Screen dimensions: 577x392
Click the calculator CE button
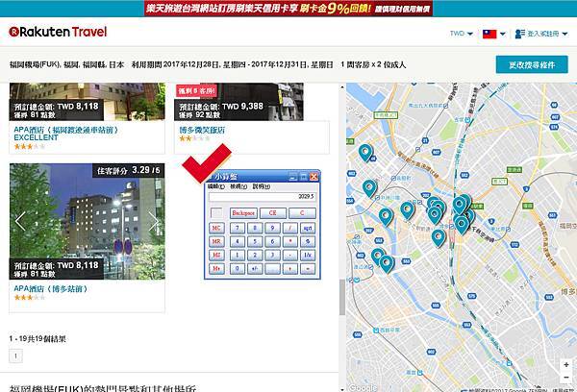coord(272,213)
